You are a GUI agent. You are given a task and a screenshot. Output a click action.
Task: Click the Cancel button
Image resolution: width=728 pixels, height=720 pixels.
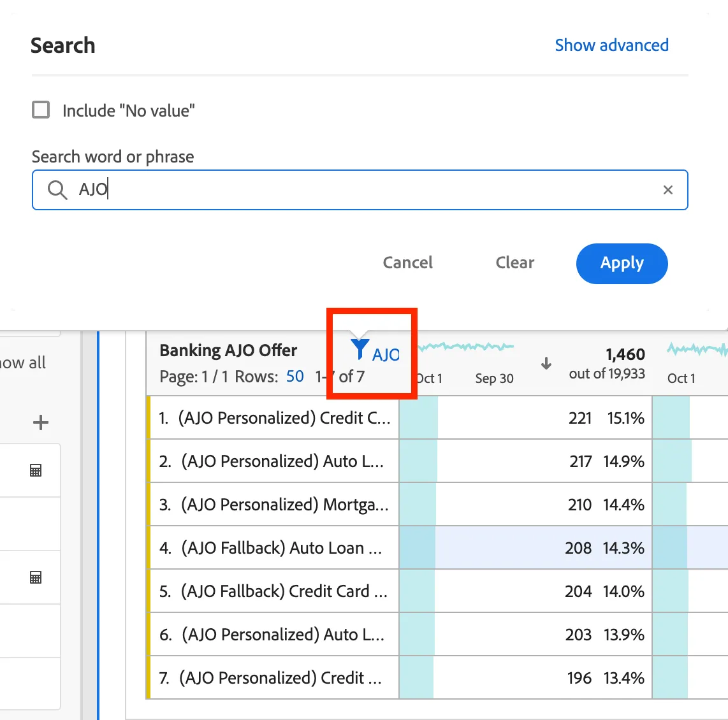[x=407, y=263]
